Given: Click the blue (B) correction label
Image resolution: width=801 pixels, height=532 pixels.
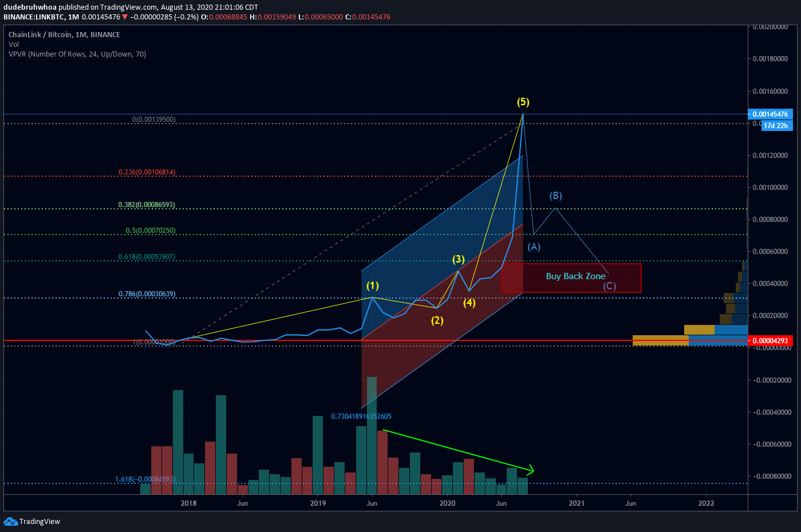Looking at the screenshot, I should click(x=556, y=196).
